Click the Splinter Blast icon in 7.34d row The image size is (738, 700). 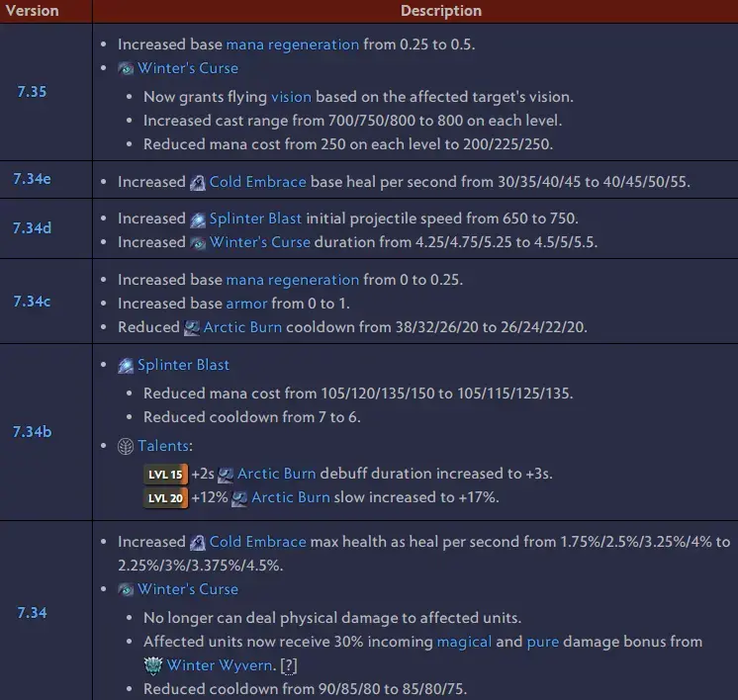198,219
